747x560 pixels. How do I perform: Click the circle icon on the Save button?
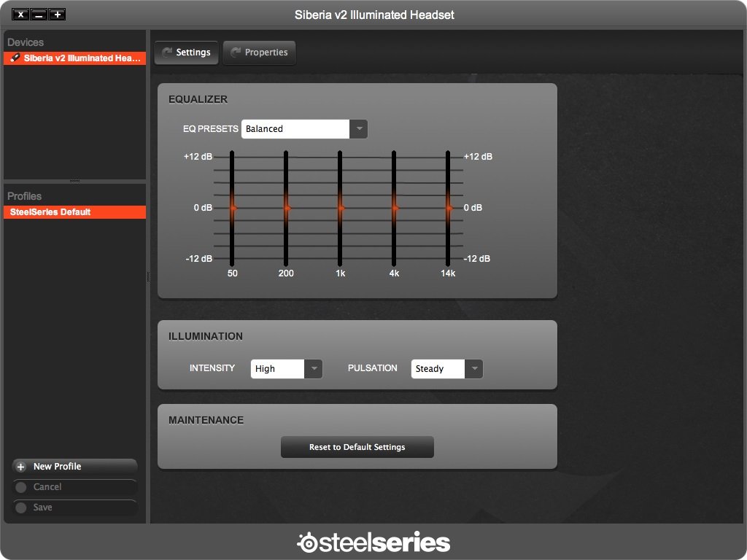[x=20, y=507]
